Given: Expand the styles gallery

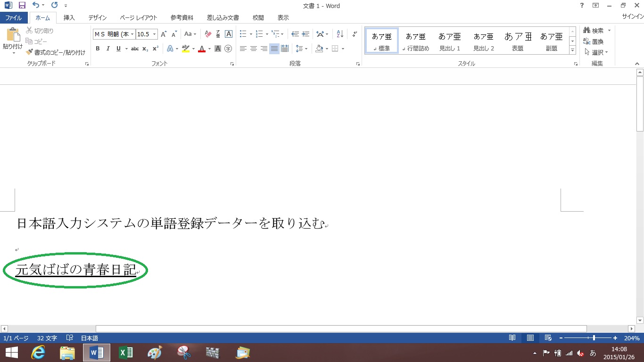Looking at the screenshot, I should pos(573,50).
